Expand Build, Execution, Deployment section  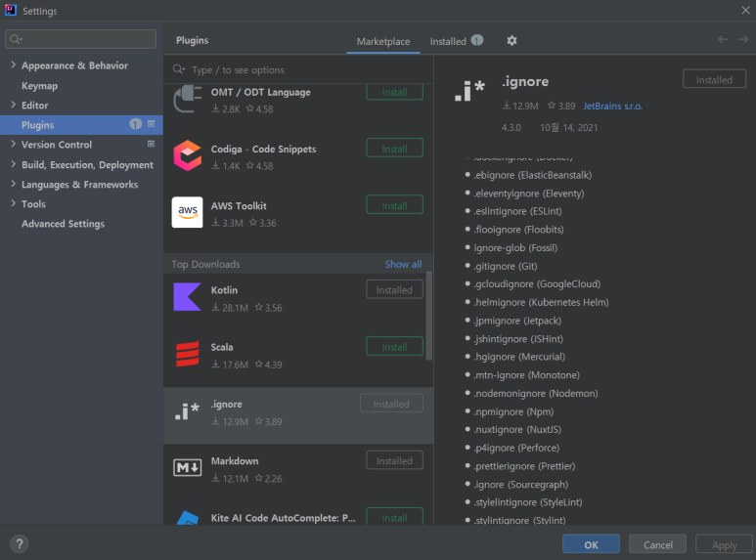pos(13,164)
